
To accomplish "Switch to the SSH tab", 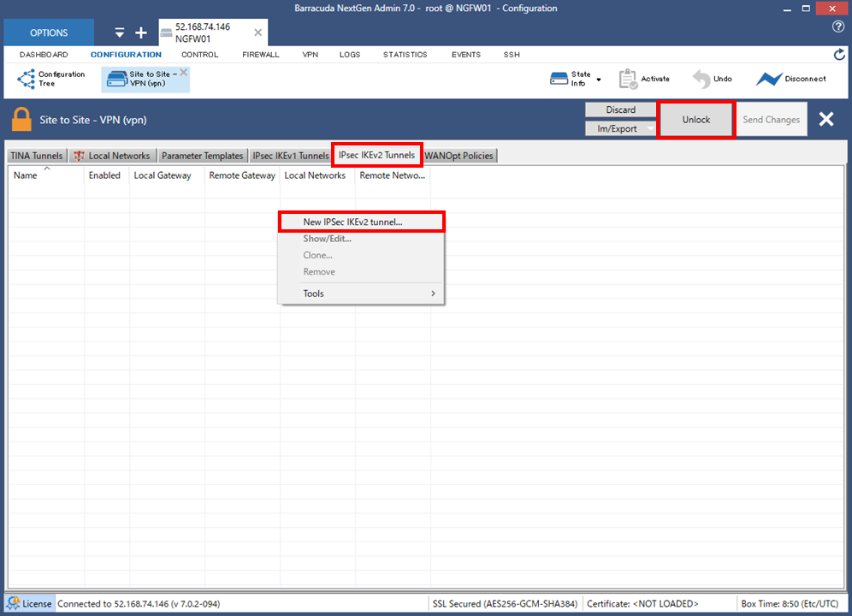I will pyautogui.click(x=512, y=55).
